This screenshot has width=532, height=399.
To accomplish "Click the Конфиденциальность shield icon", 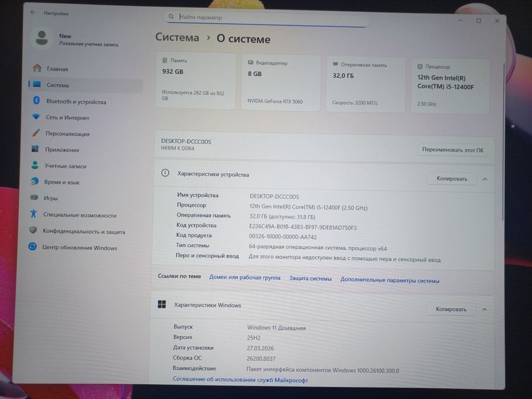I will [33, 230].
